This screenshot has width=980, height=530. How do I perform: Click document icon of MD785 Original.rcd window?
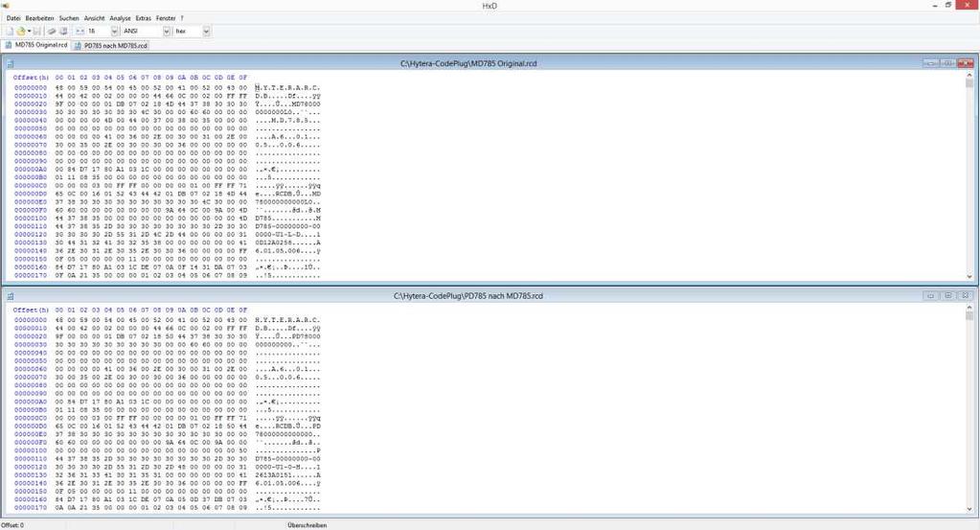click(10, 63)
